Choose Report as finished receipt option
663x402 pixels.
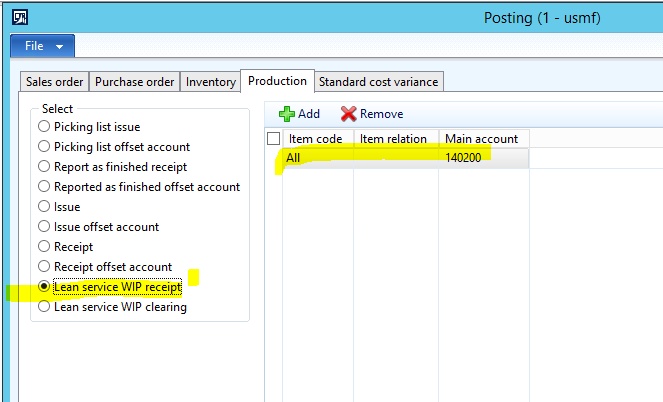point(43,167)
